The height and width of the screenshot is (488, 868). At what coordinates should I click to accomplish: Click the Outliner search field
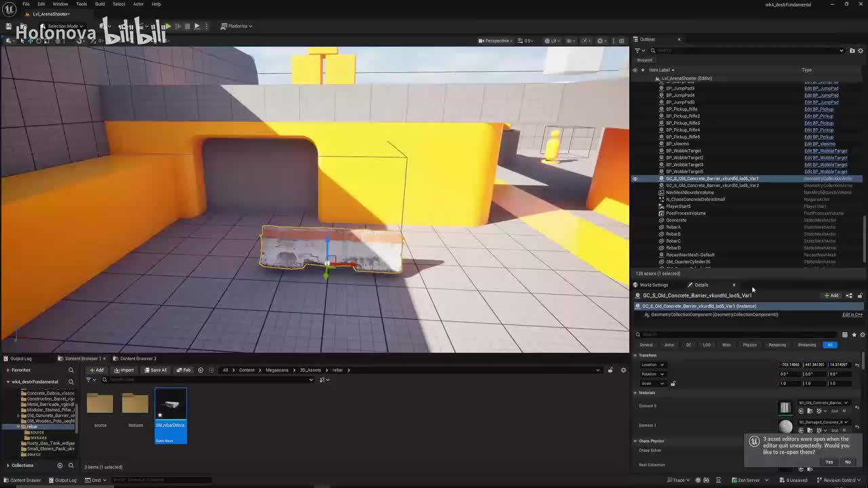coord(746,50)
